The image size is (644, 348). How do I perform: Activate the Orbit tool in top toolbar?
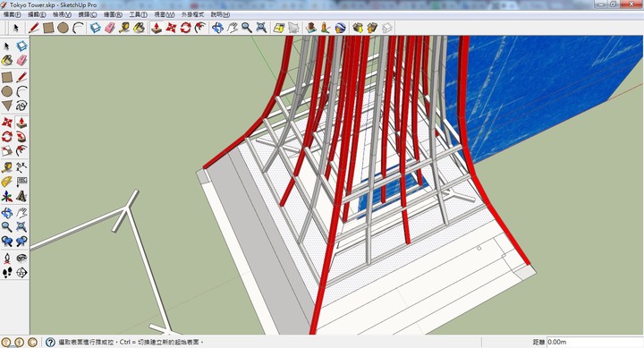[x=217, y=28]
